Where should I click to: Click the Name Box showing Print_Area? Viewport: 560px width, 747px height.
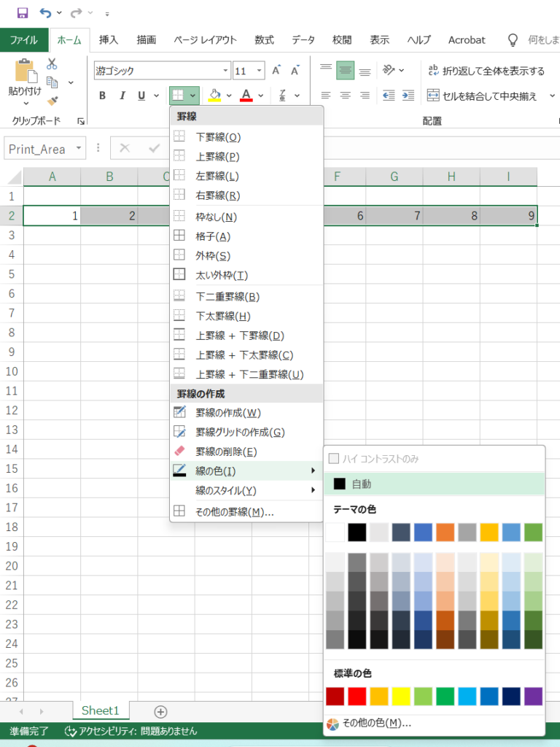click(x=38, y=149)
